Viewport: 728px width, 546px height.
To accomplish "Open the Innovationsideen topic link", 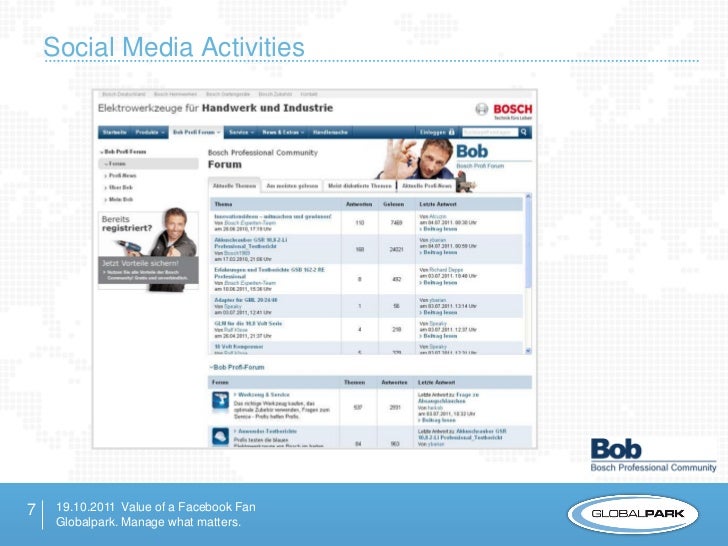I will pyautogui.click(x=273, y=217).
